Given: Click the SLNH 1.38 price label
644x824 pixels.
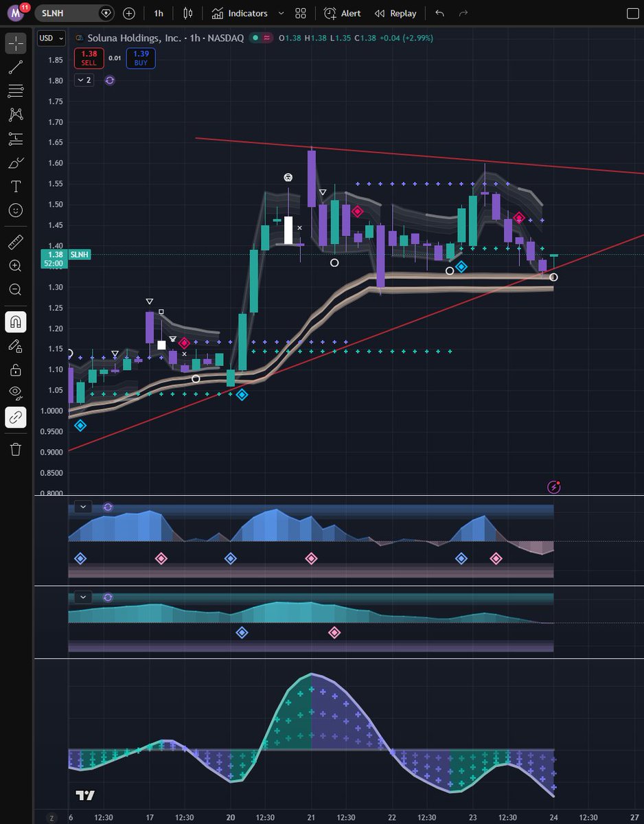Looking at the screenshot, I should pyautogui.click(x=66, y=255).
